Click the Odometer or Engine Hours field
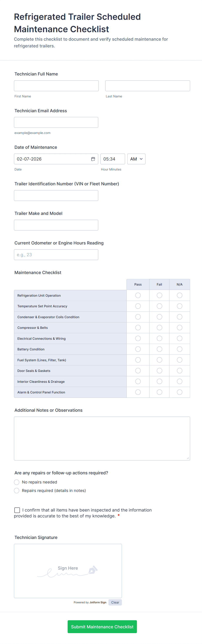 coord(56,255)
